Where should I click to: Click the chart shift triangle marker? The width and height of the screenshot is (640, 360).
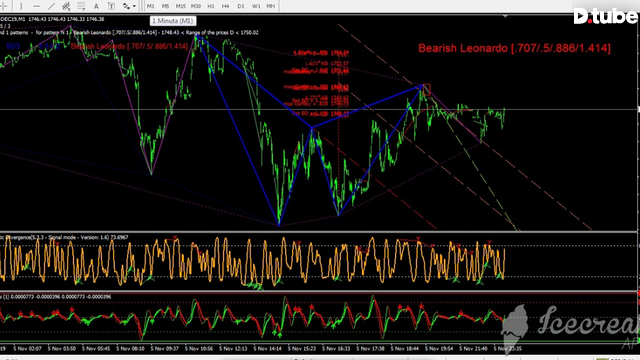[505, 16]
